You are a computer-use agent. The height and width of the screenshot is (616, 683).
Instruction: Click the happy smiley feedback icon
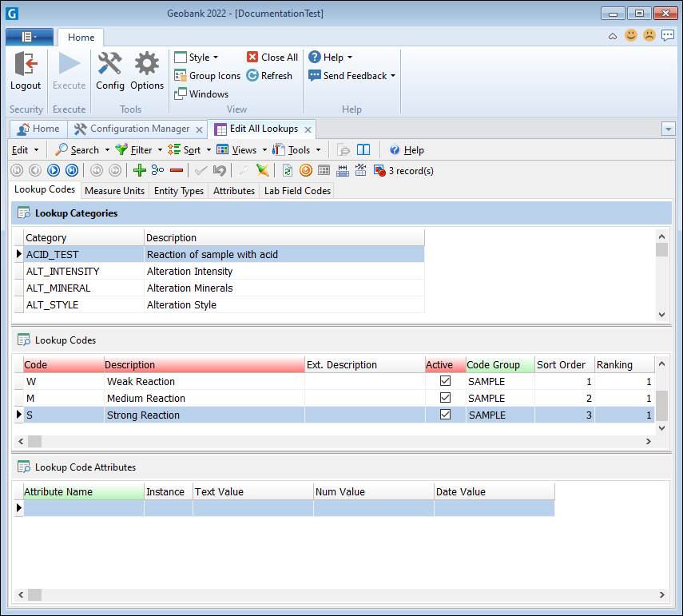pyautogui.click(x=631, y=35)
